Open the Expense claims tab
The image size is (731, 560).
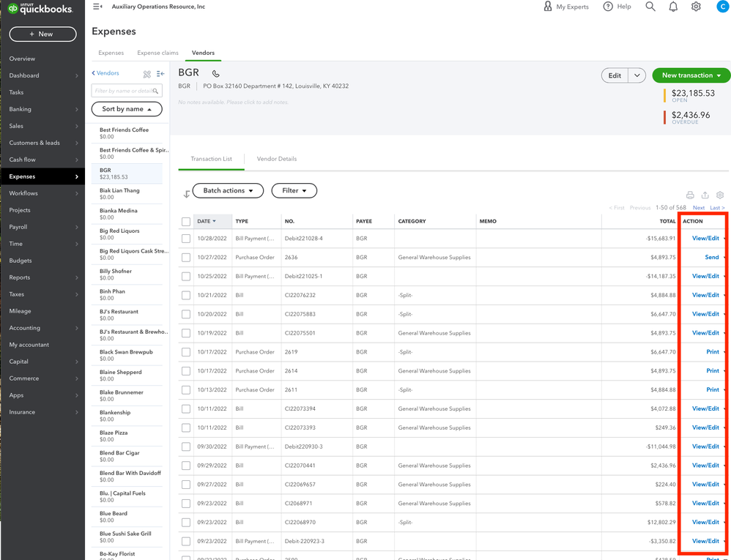coord(157,53)
